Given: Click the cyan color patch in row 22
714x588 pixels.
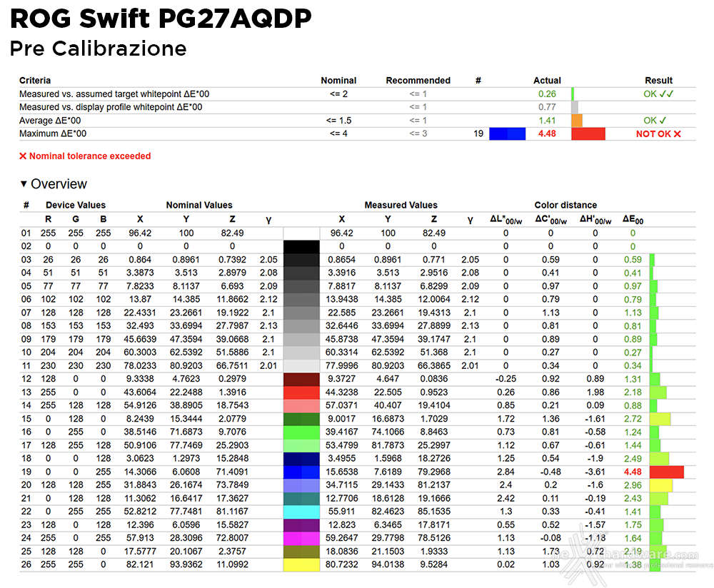Looking at the screenshot, I should (x=301, y=512).
